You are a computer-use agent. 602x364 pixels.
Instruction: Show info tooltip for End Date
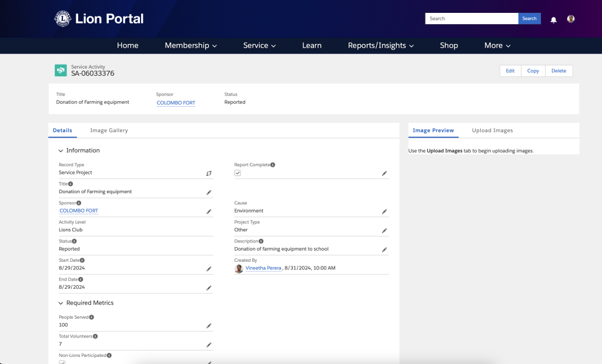81,279
